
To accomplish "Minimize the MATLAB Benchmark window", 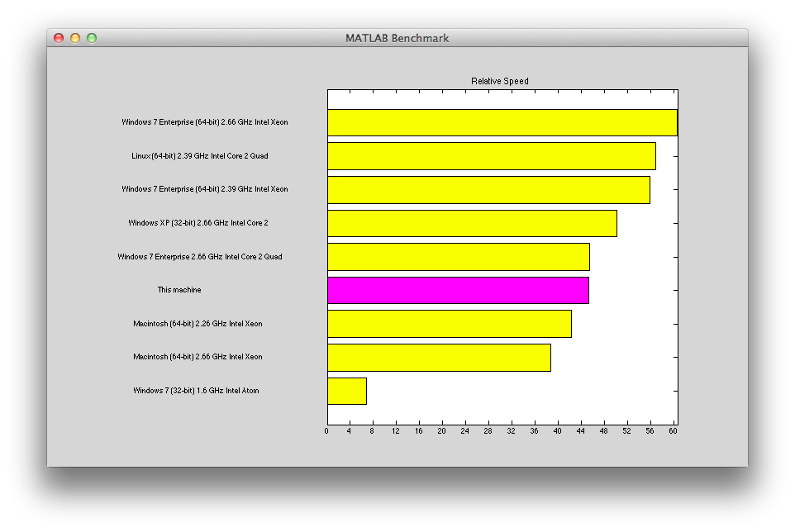I will pos(75,38).
